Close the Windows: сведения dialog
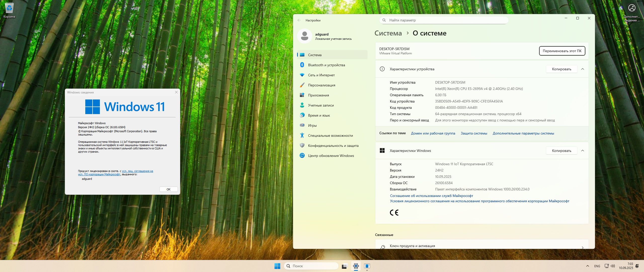644x272 pixels. (x=176, y=92)
